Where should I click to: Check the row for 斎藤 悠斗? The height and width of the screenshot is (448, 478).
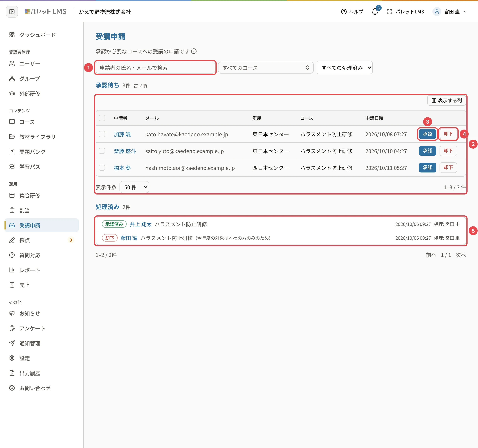click(102, 151)
